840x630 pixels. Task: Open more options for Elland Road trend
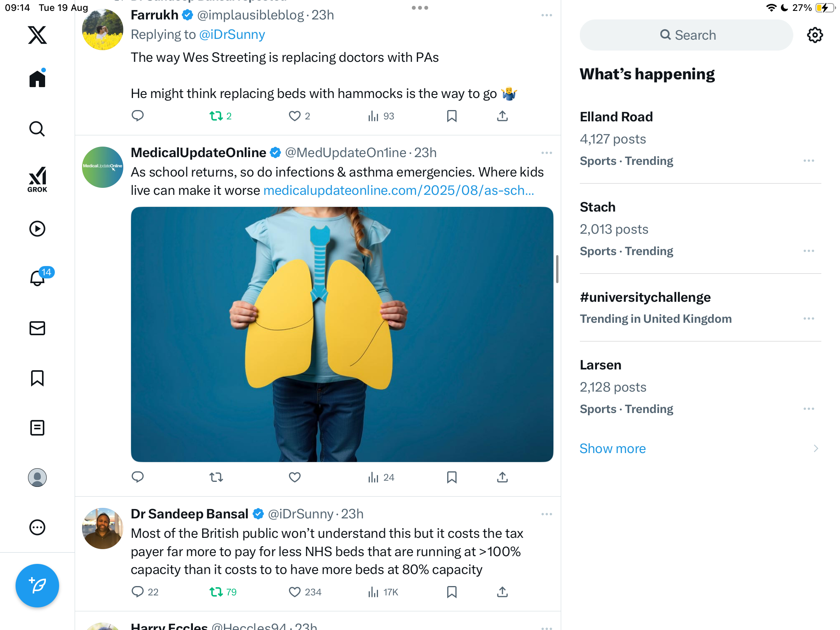coord(808,161)
